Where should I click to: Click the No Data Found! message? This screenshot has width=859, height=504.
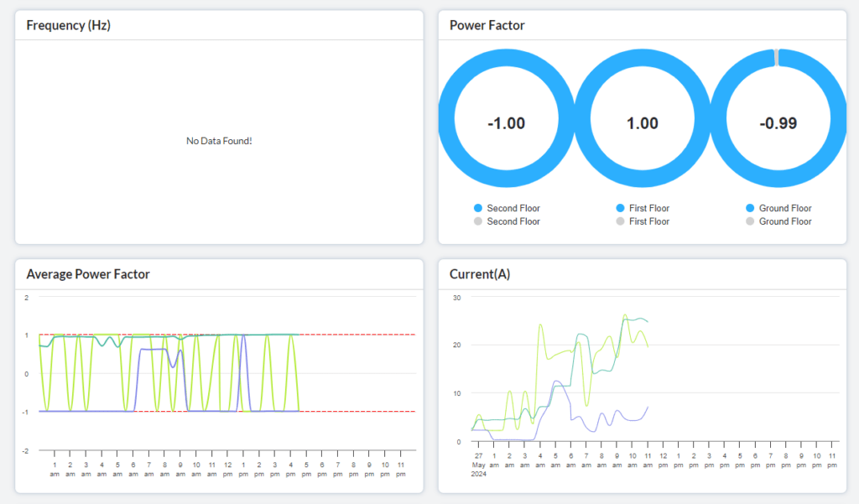pos(219,141)
